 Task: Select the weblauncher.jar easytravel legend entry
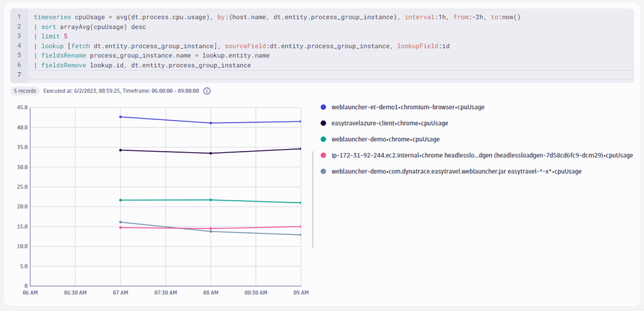456,171
